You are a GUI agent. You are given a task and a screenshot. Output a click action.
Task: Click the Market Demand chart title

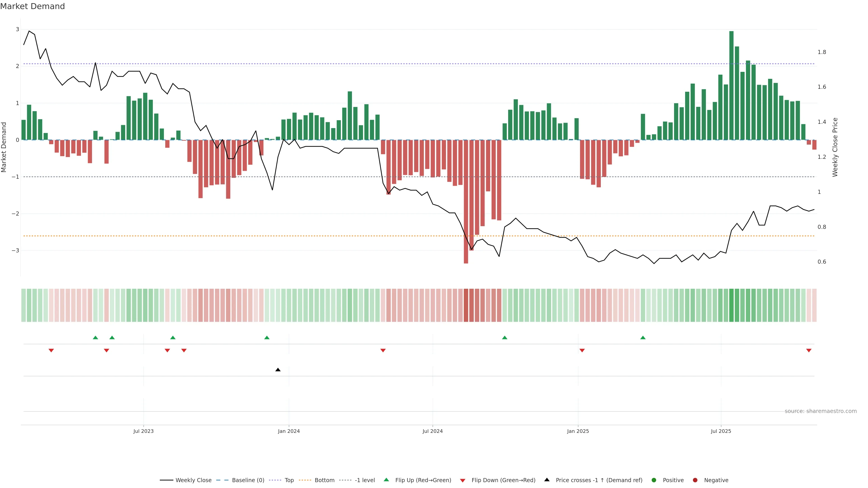tap(32, 6)
